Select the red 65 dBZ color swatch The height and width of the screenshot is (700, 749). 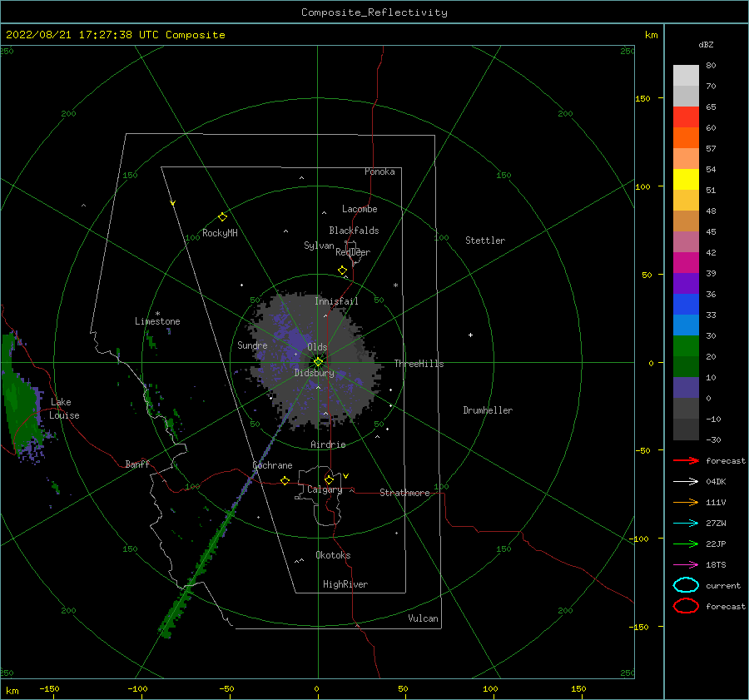coord(686,117)
